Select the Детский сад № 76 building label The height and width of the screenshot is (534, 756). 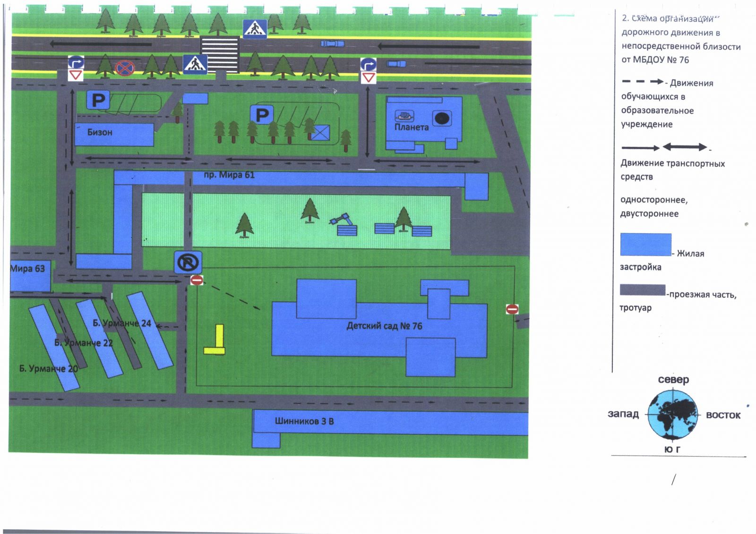pos(384,326)
